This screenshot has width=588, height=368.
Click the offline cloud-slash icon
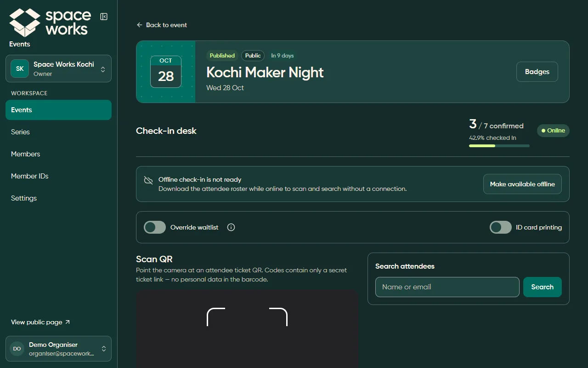click(x=148, y=180)
